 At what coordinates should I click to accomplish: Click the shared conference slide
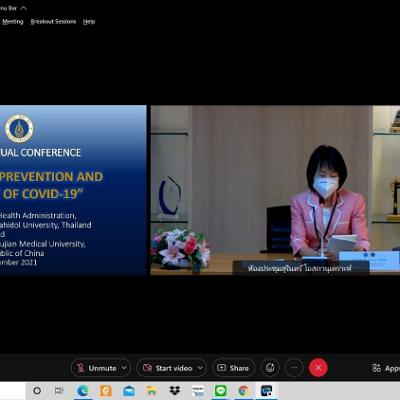tap(73, 190)
